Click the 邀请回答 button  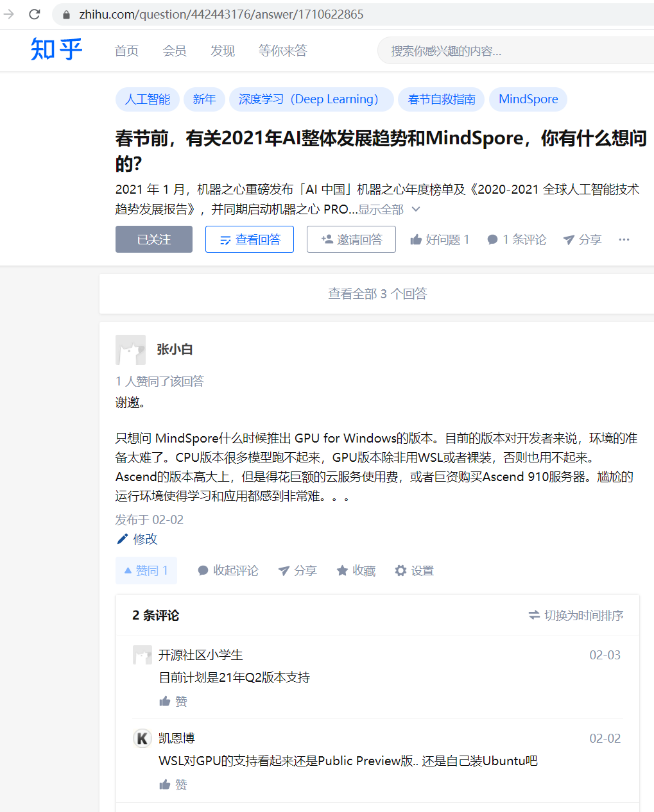[x=351, y=239]
